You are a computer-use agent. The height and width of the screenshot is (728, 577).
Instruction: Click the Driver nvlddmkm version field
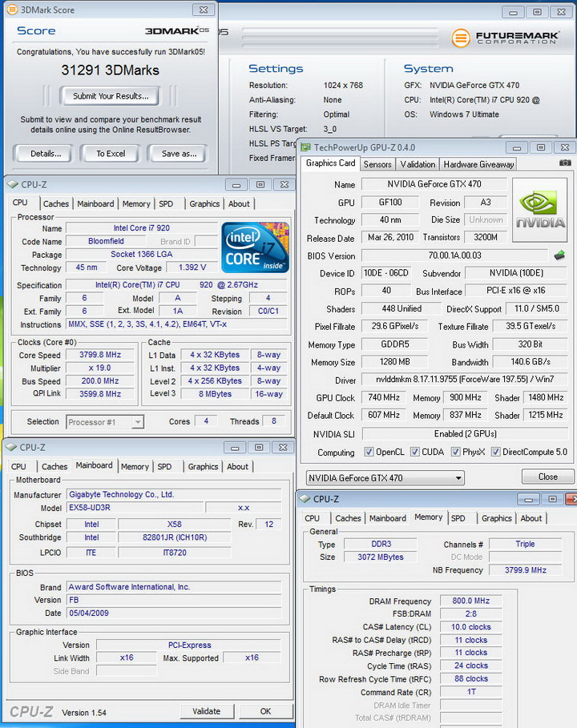[465, 380]
